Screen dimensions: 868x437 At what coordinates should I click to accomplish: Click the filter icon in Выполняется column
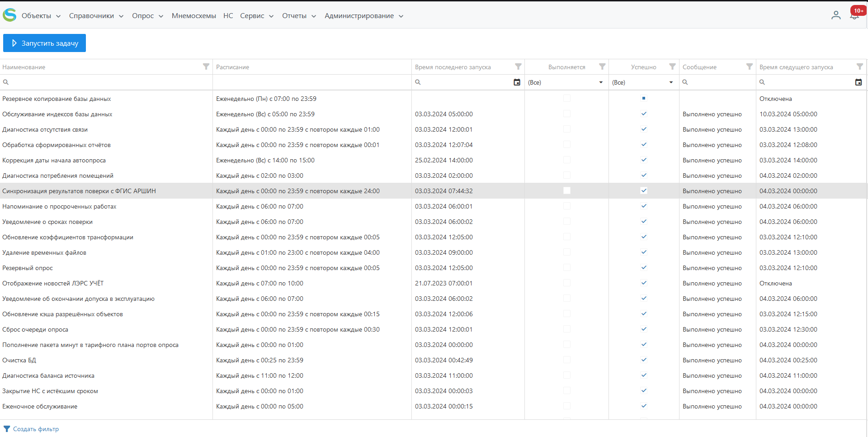(602, 66)
